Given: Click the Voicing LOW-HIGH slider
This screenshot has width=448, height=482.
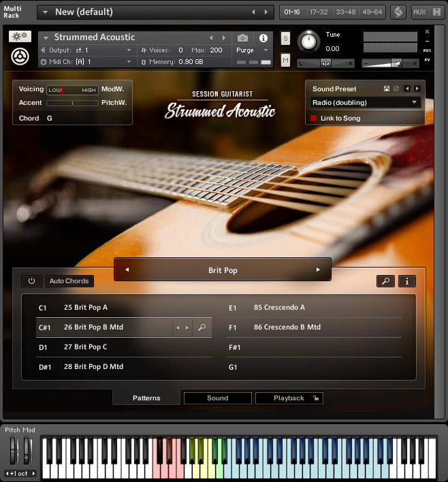Looking at the screenshot, I should point(72,90).
